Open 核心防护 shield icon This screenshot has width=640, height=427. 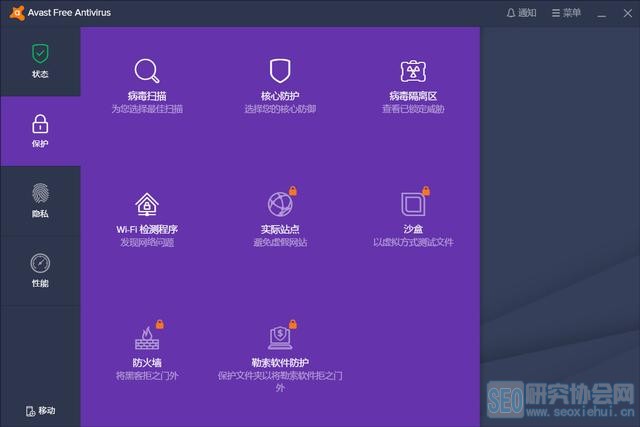tap(280, 71)
